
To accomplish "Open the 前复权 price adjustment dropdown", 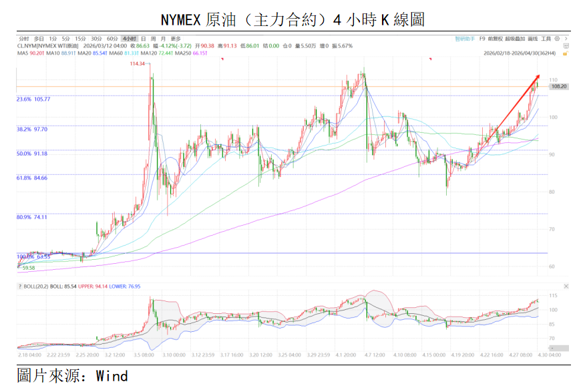I will [x=495, y=39].
